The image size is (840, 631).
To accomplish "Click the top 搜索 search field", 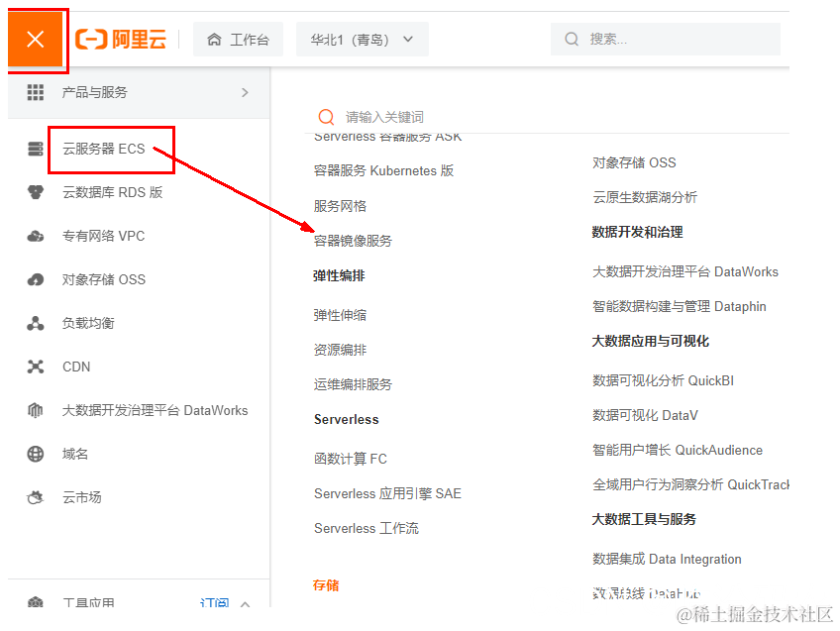I will click(666, 39).
